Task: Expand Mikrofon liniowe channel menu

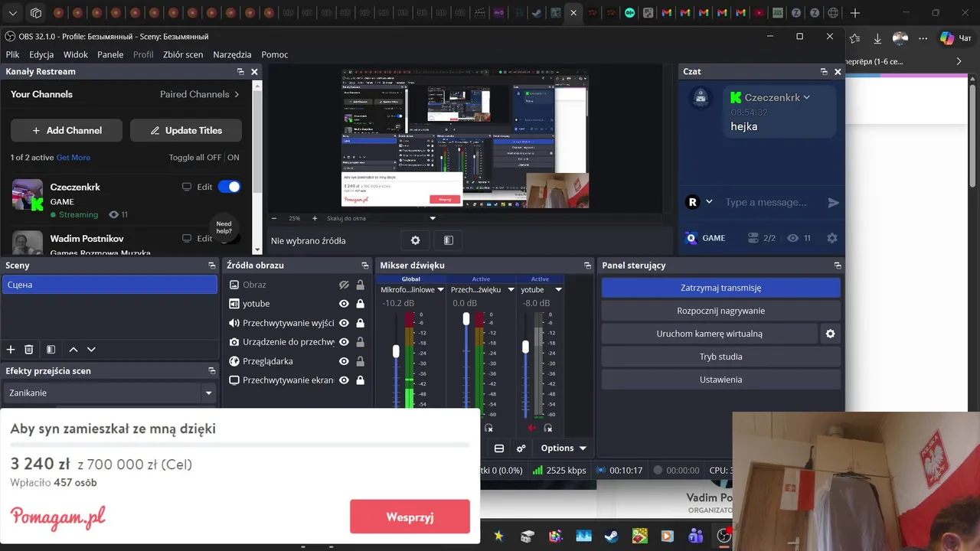Action: [x=440, y=290]
